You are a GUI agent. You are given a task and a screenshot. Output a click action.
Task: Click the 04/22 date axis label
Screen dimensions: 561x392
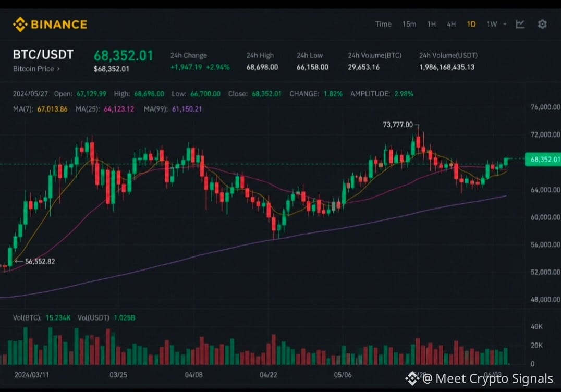(x=269, y=375)
